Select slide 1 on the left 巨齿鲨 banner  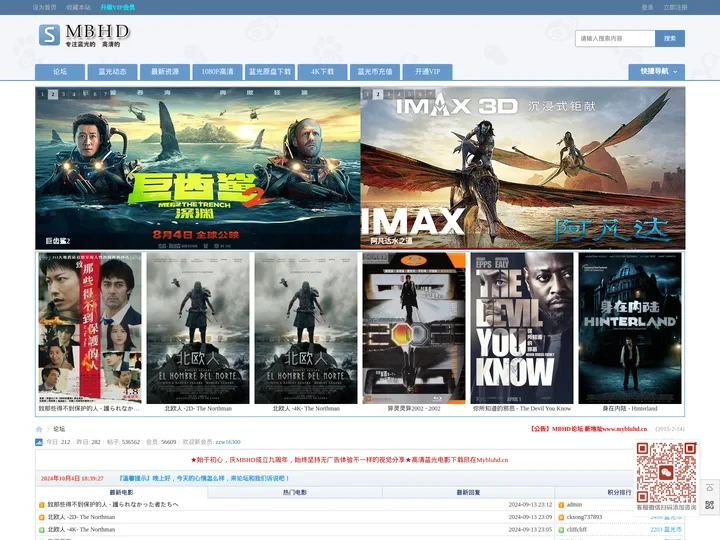(x=42, y=94)
